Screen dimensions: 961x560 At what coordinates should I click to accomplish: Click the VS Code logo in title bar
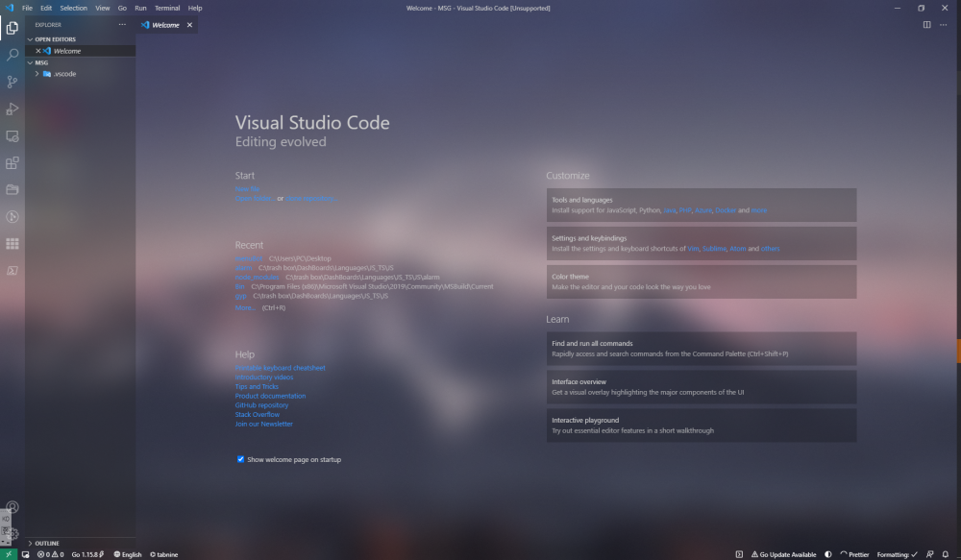click(x=10, y=8)
